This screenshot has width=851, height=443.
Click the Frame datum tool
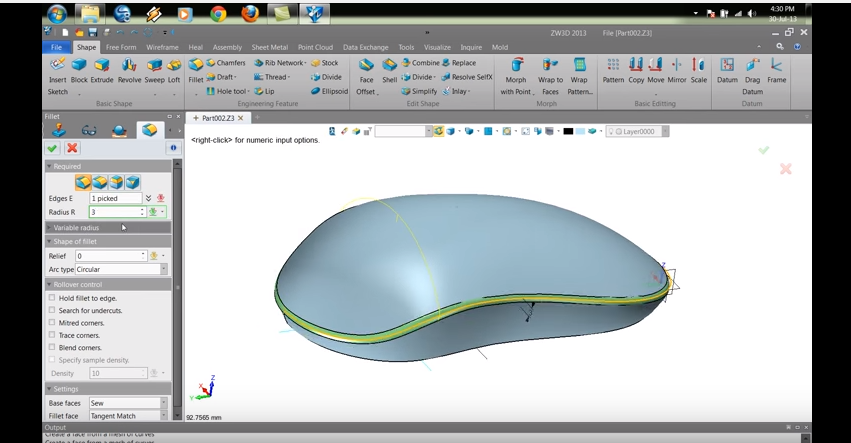tap(776, 71)
